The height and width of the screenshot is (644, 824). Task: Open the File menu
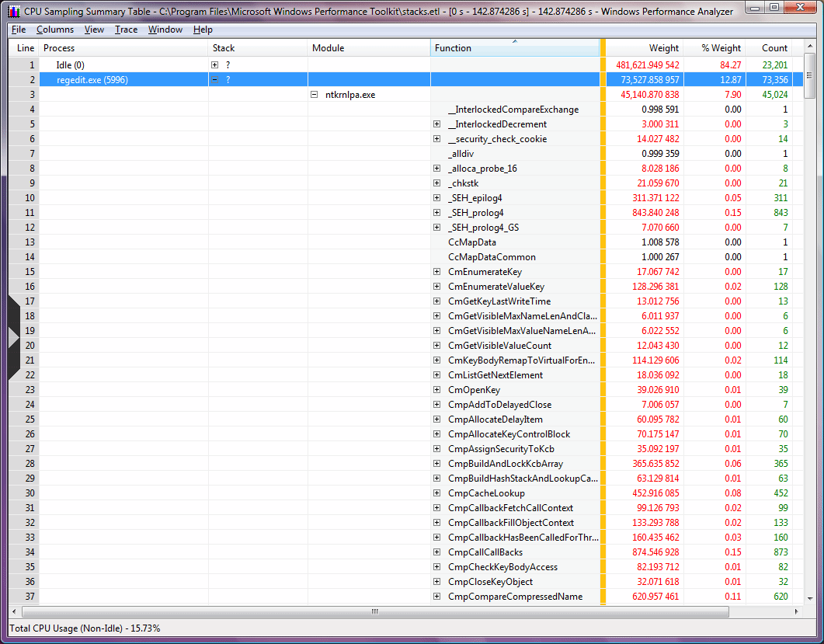click(19, 30)
